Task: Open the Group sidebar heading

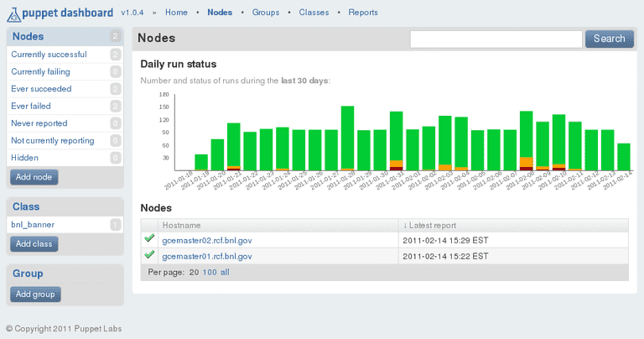Action: point(28,274)
